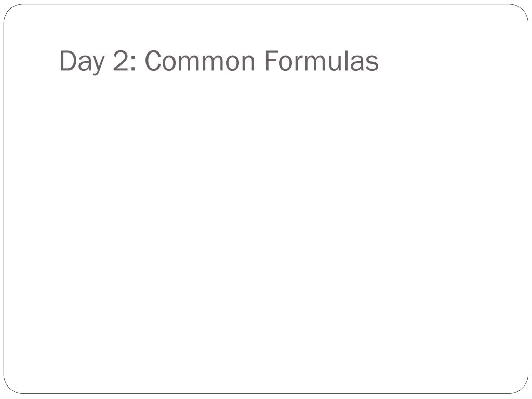Select the capital "F" in Formulas
Screen dimensions: 532x399
272,60
